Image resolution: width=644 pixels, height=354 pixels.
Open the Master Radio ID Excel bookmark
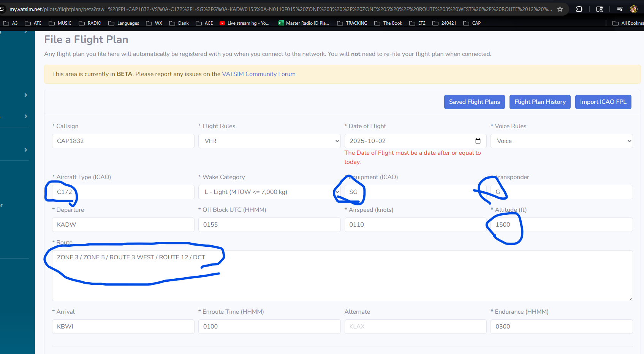304,23
